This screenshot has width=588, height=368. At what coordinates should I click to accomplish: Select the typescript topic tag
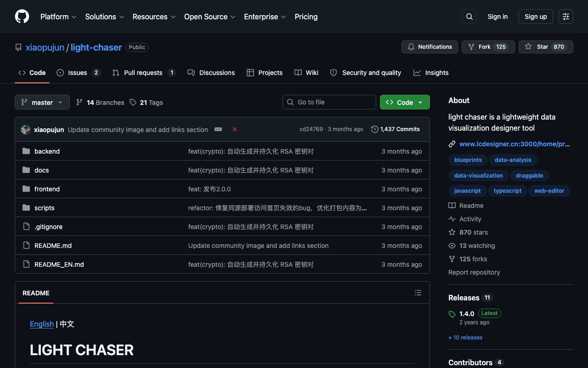pos(508,191)
